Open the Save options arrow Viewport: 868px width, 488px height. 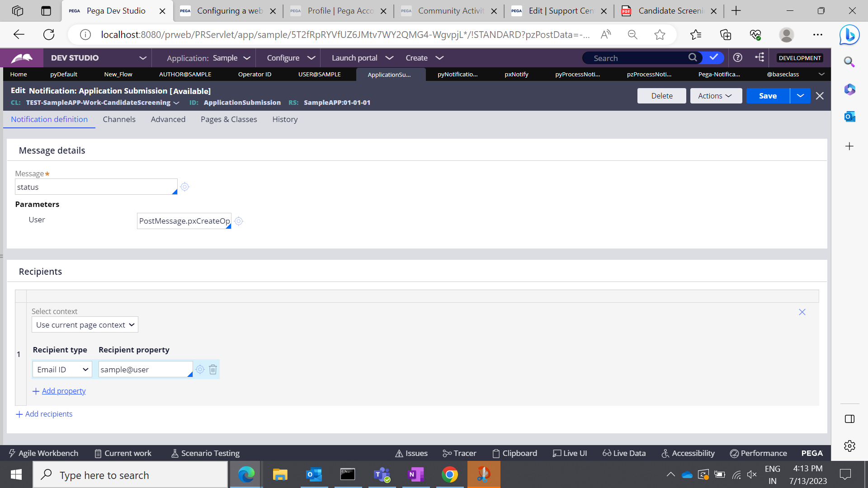click(800, 96)
